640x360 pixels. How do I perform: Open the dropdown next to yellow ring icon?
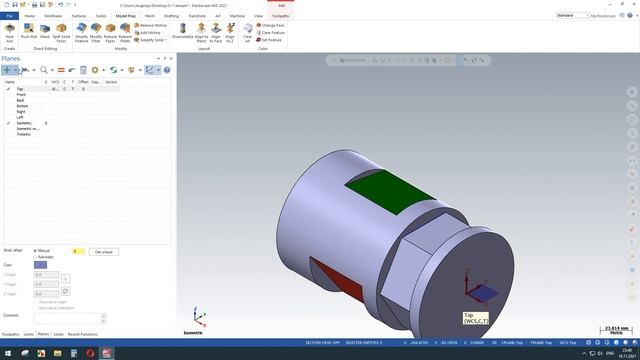[103, 70]
